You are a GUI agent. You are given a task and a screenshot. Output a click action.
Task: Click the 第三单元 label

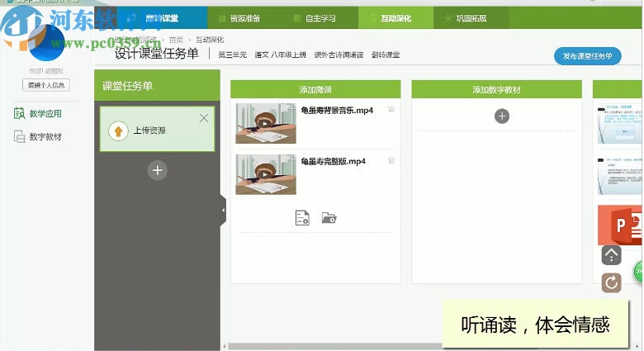pos(233,55)
